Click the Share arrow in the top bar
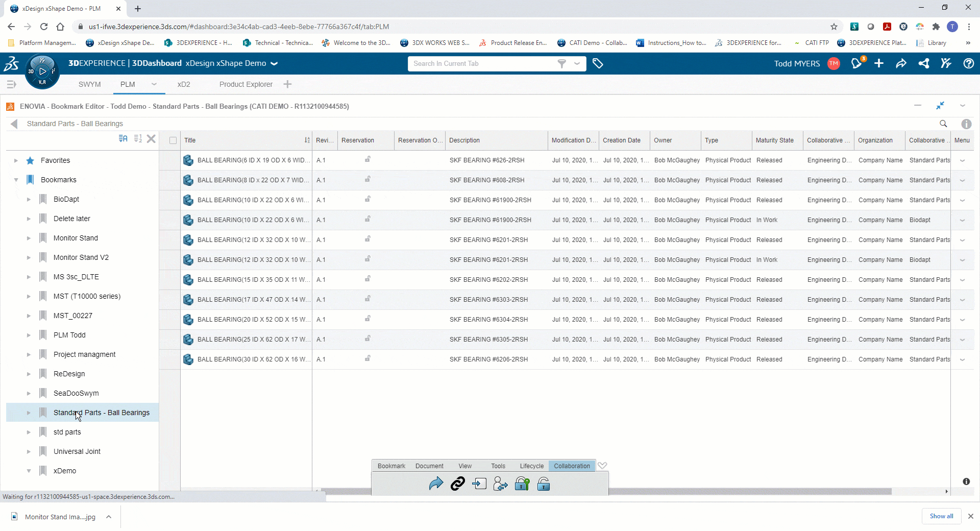 (901, 63)
